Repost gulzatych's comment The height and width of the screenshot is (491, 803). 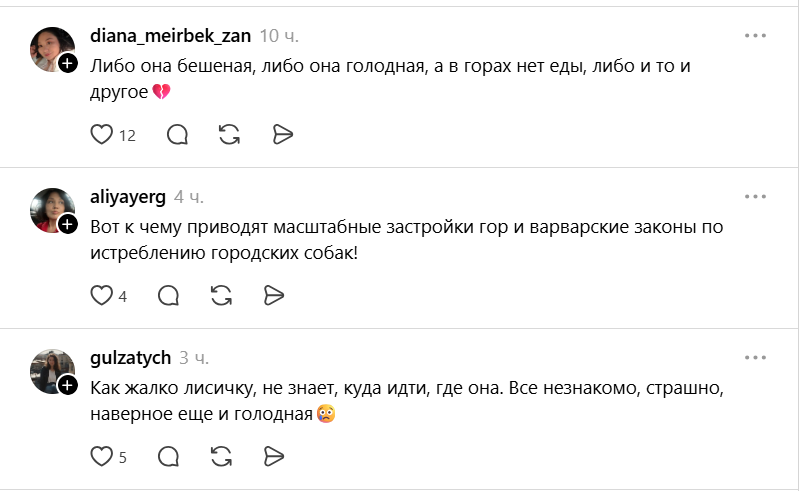coord(221,457)
